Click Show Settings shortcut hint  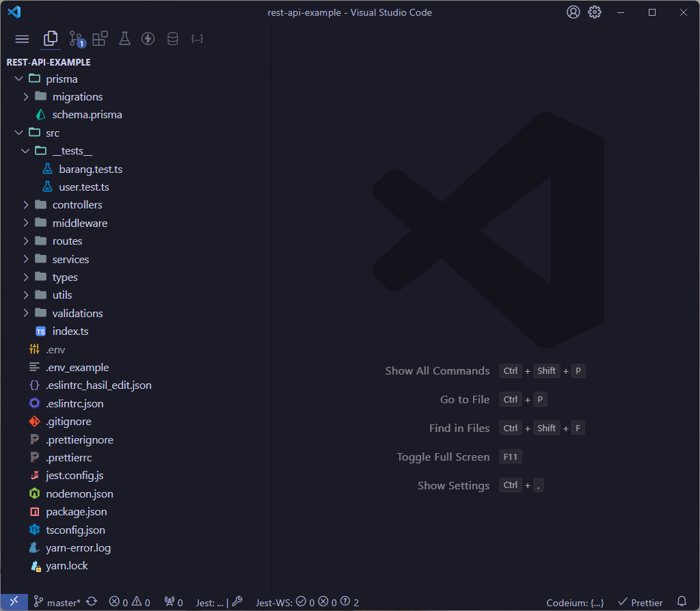[x=481, y=485]
